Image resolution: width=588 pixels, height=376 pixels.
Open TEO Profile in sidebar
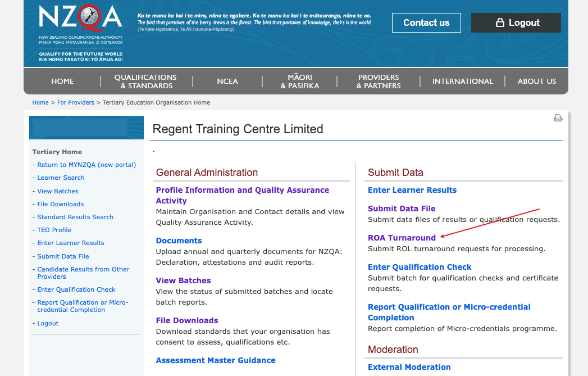click(54, 230)
